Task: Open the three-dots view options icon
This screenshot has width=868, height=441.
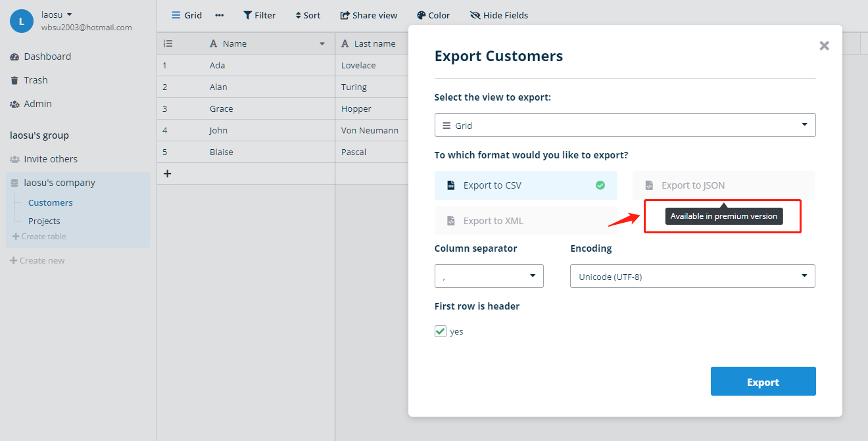Action: [x=220, y=15]
